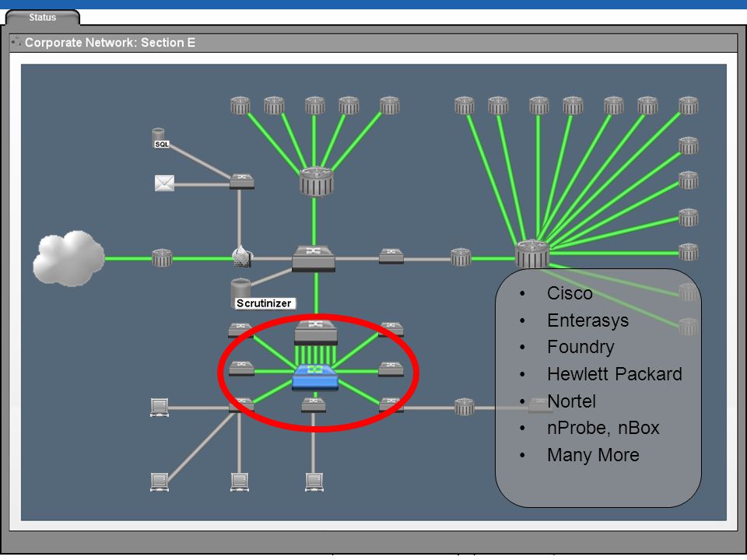Select the highlighted blue switch
This screenshot has height=560, width=747.
315,376
